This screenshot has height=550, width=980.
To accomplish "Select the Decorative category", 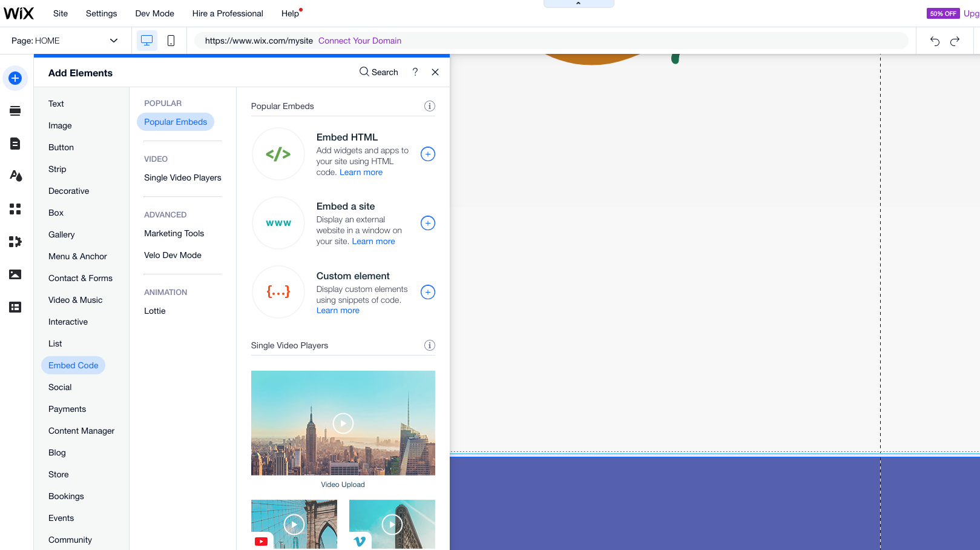I will tap(69, 191).
